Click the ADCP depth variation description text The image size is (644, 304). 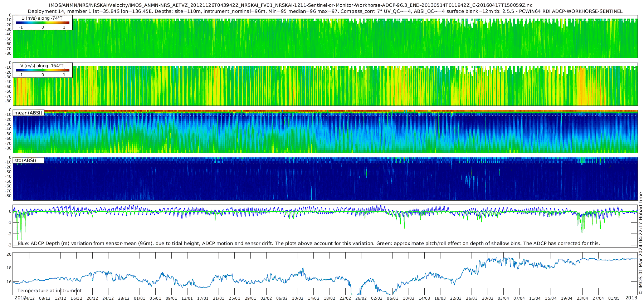(308, 244)
